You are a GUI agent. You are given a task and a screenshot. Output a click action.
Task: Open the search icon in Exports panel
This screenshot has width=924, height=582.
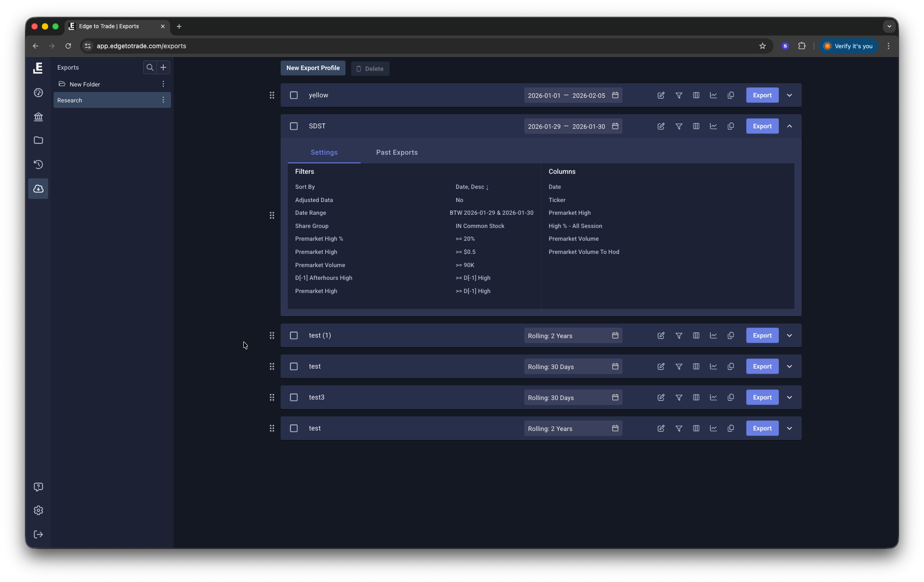(x=150, y=67)
